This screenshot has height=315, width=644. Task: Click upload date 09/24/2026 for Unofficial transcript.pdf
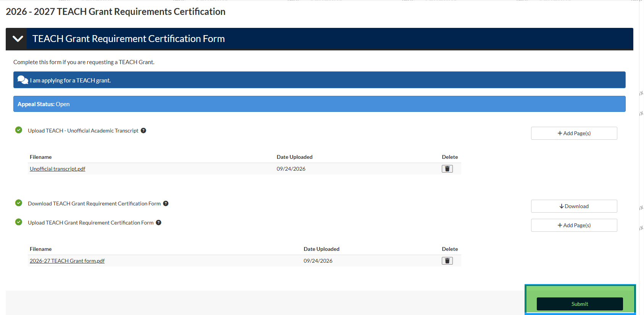click(x=291, y=169)
